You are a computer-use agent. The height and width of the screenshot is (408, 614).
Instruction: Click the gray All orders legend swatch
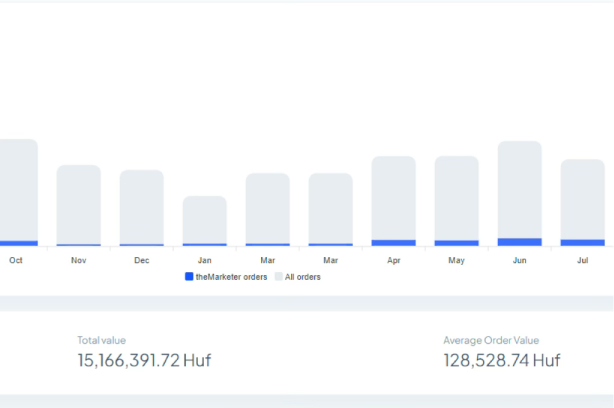(279, 277)
